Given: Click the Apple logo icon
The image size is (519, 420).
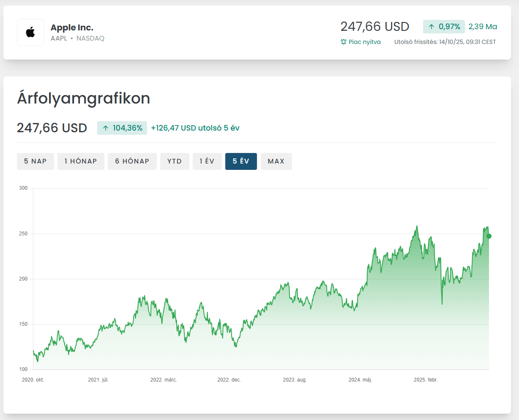Looking at the screenshot, I should [x=30, y=33].
